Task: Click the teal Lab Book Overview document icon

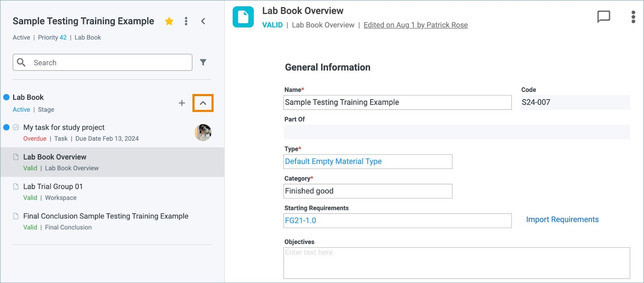Action: [x=243, y=17]
